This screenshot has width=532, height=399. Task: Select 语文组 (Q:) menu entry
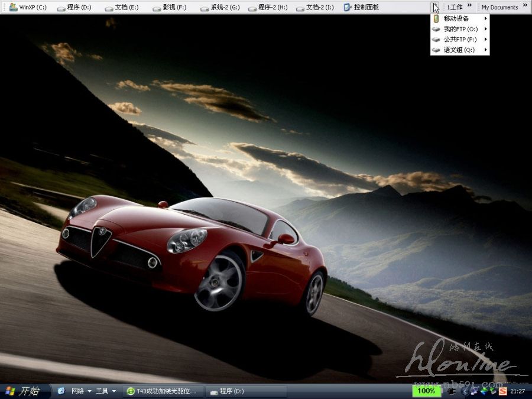459,50
